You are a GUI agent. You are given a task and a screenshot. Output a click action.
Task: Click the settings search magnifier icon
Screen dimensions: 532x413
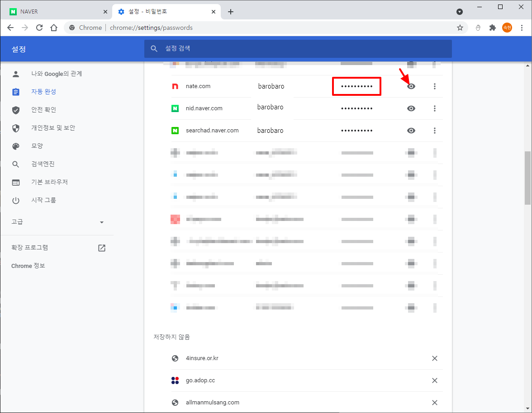154,48
